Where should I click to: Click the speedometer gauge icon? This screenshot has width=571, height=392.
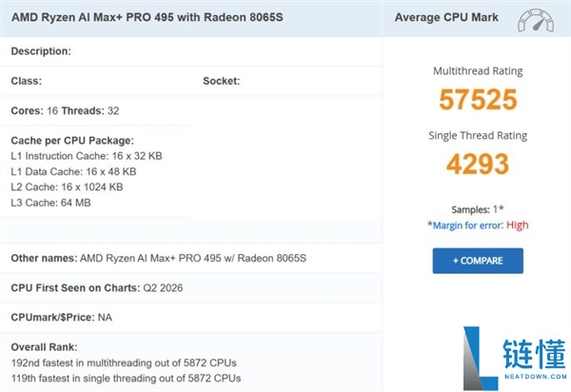click(536, 21)
